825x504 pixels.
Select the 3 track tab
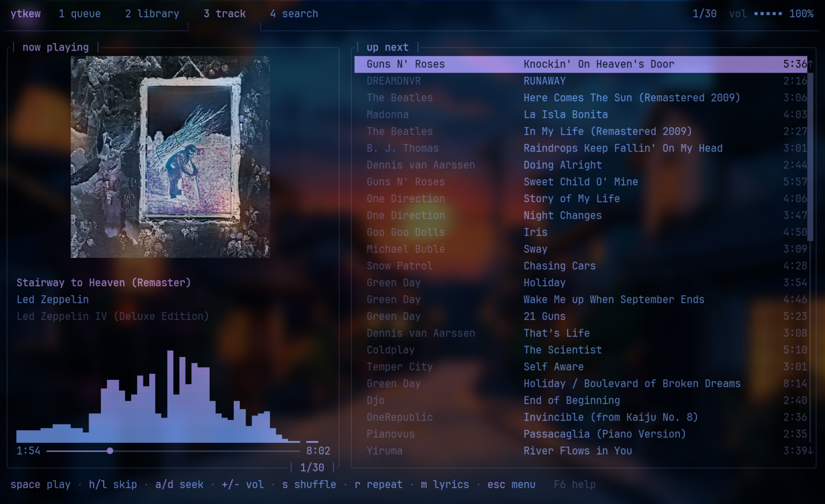tap(225, 14)
